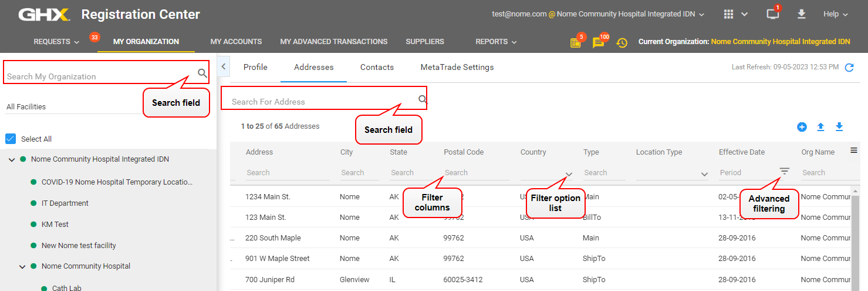The width and height of the screenshot is (868, 291).
Task: Click the download icon in header
Action: coord(801,14)
